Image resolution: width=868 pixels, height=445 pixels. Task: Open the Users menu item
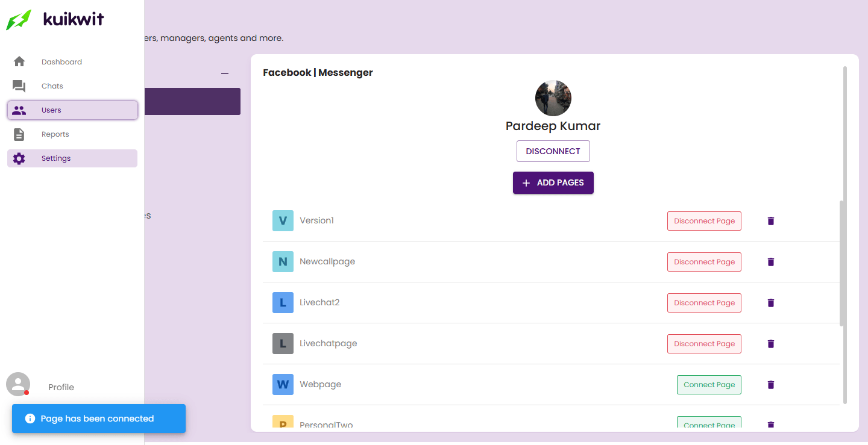click(x=72, y=110)
